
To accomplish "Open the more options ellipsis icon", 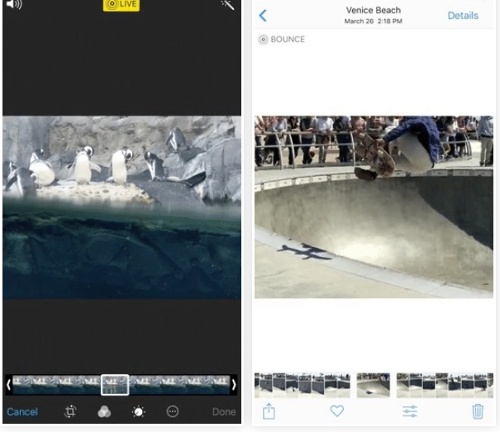I will 172,412.
